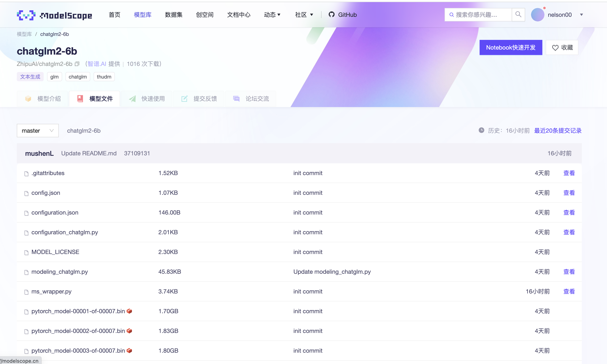Click commit hash 37109131

click(137, 153)
